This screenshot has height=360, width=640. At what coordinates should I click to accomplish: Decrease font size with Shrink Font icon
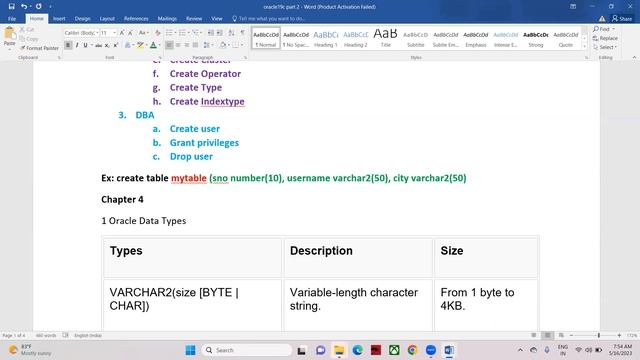click(130, 33)
